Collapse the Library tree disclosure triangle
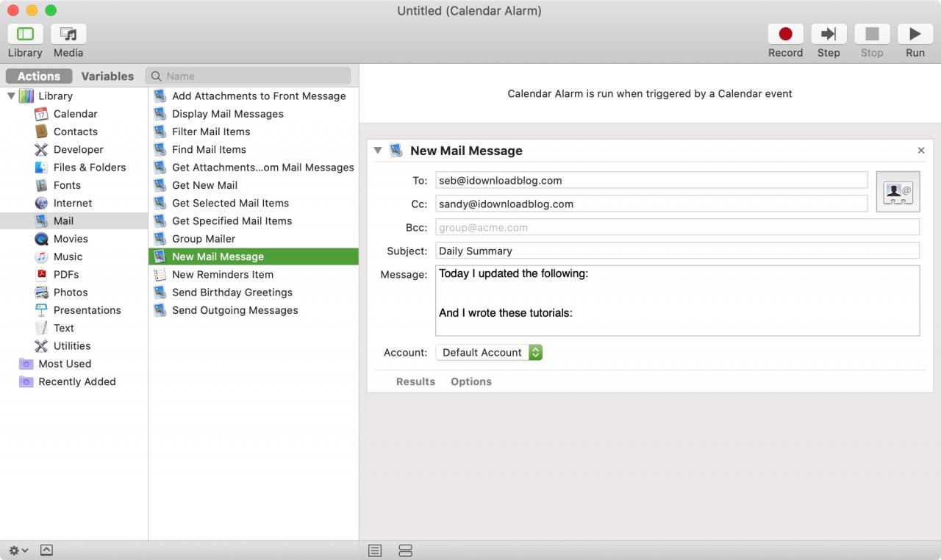The height and width of the screenshot is (560, 941). pyautogui.click(x=11, y=96)
